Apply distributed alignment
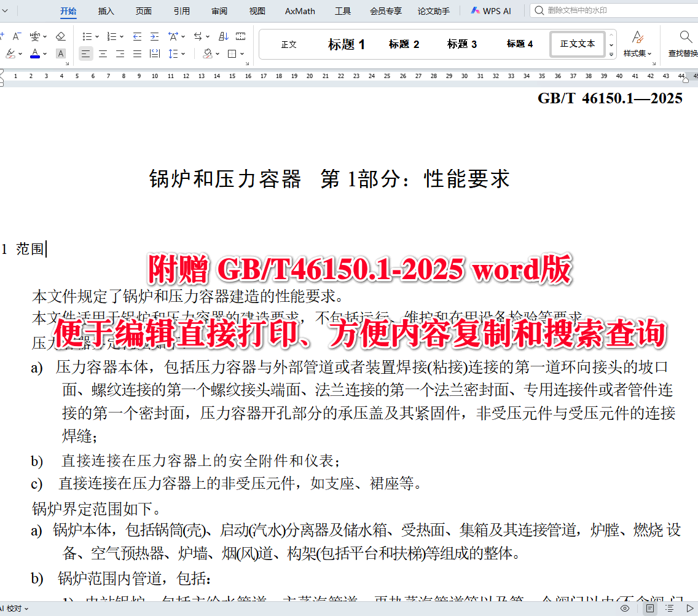This screenshot has width=698, height=616. (x=154, y=54)
